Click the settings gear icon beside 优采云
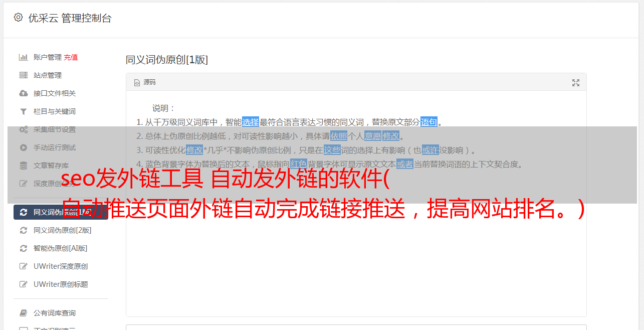The image size is (644, 330). [18, 18]
